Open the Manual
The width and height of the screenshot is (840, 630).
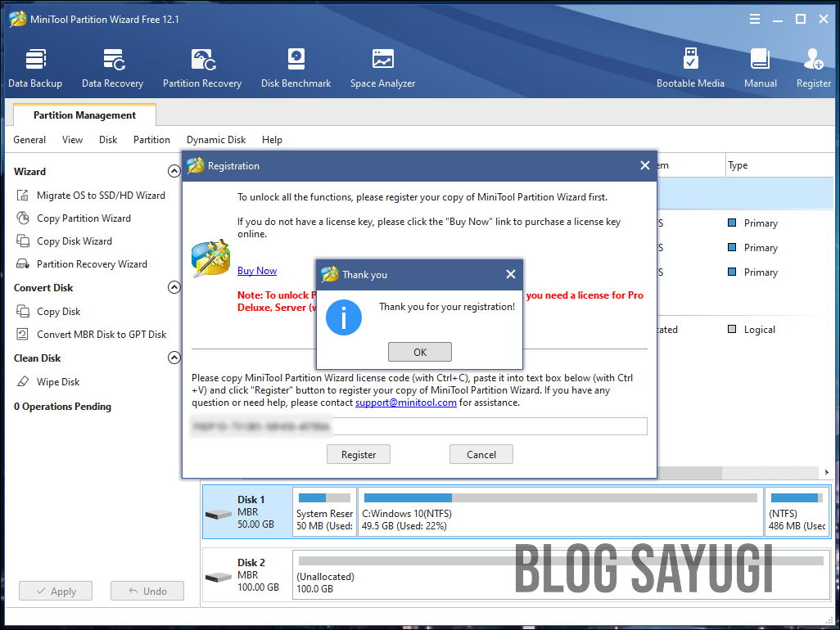(x=760, y=65)
